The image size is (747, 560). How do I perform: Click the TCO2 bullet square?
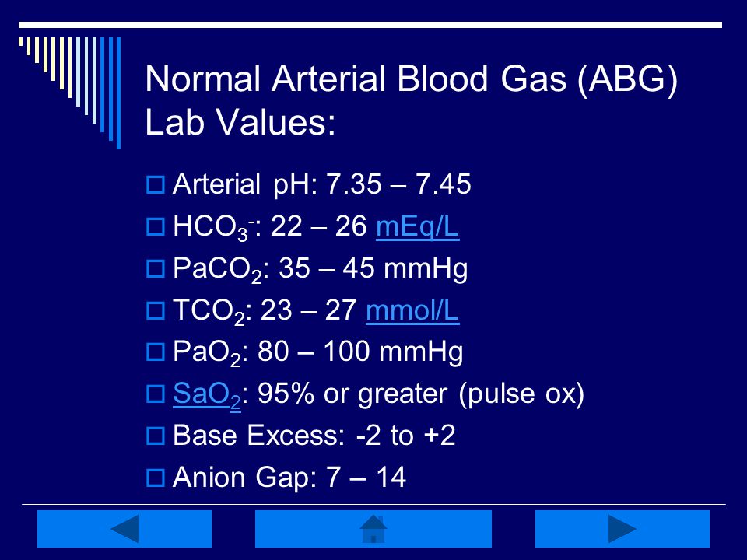pyautogui.click(x=155, y=310)
